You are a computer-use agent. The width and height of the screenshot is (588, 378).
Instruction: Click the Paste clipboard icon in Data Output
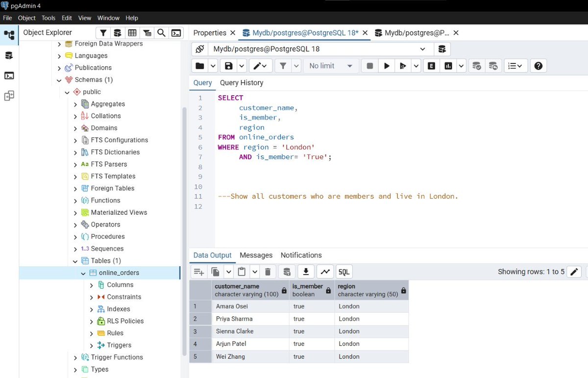pyautogui.click(x=242, y=272)
